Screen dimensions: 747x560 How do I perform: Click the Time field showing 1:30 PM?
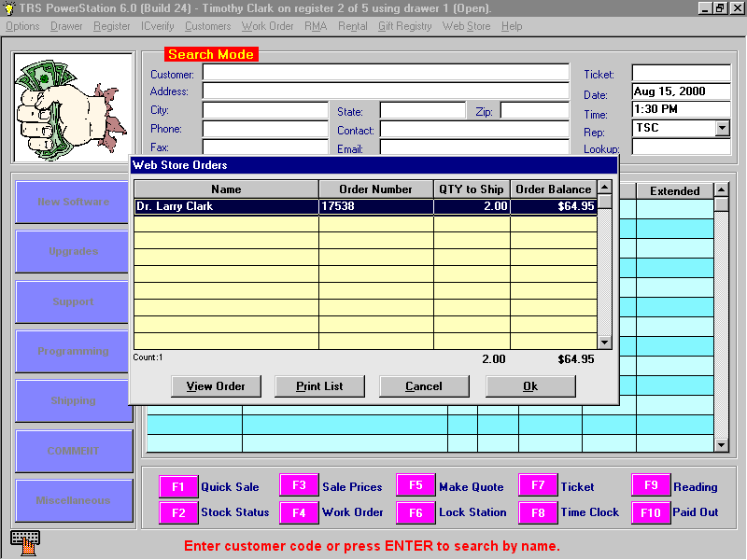coord(682,109)
